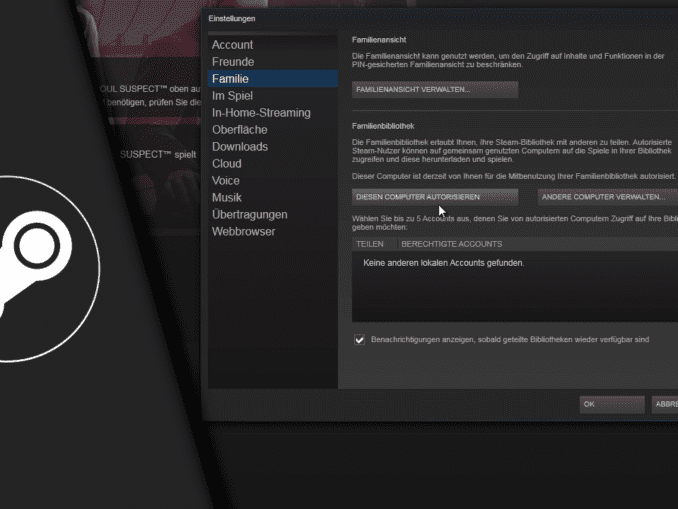Toggle the Benachrichtigungen anzeigen checkbox
This screenshot has height=509, width=678.
pos(359,340)
